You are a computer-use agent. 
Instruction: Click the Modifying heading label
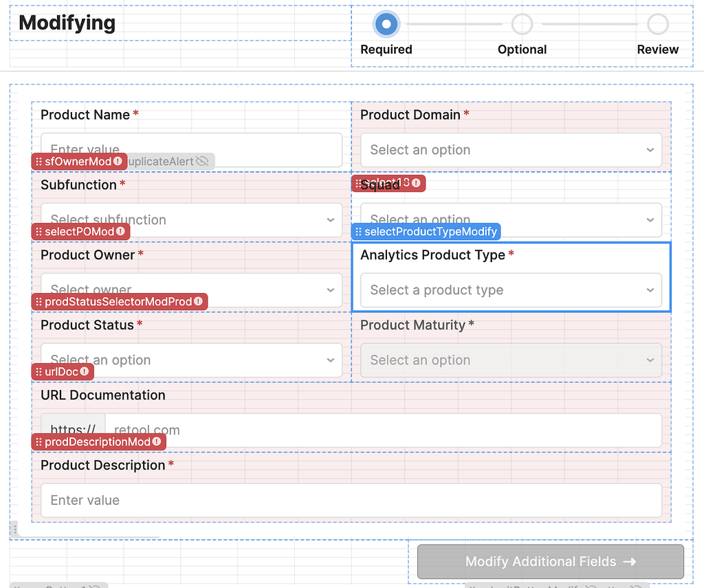click(x=66, y=23)
